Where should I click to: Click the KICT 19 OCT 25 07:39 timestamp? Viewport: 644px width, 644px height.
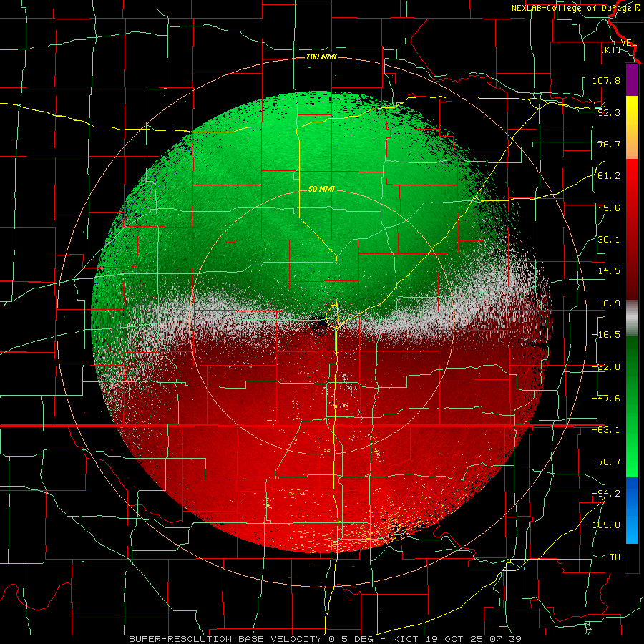click(457, 639)
